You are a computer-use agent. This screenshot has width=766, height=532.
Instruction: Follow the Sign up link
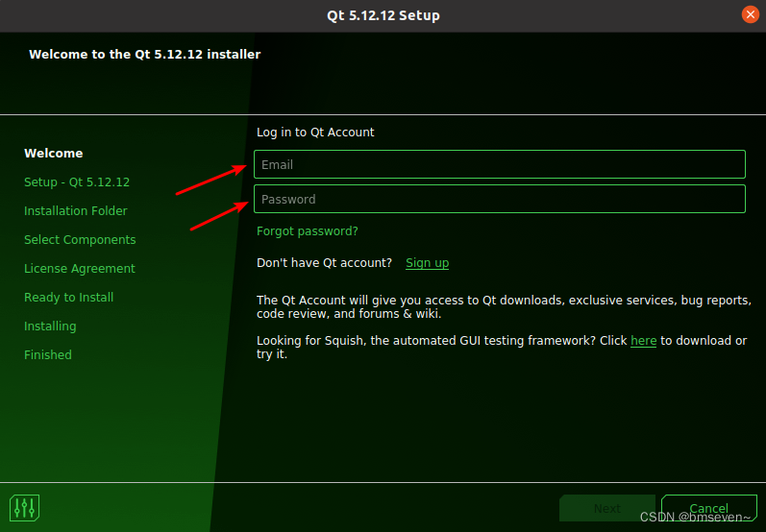(427, 263)
